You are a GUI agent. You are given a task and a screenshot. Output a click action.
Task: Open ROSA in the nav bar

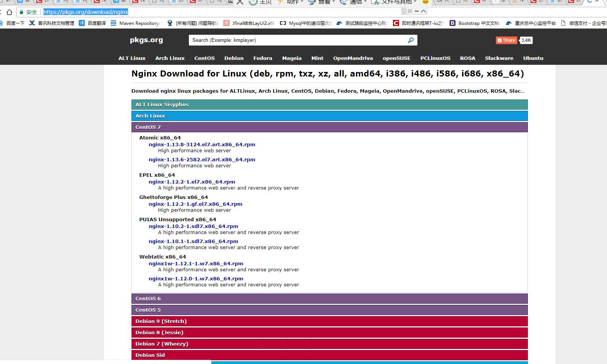[468, 58]
